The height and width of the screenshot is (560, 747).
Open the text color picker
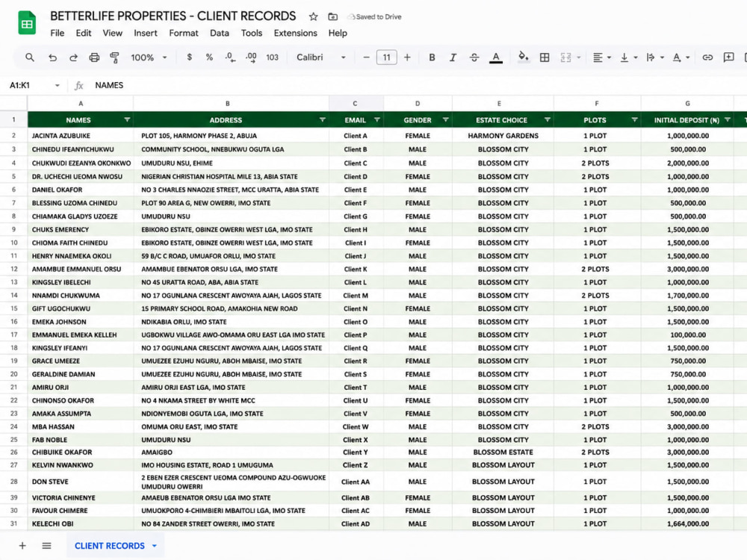496,57
